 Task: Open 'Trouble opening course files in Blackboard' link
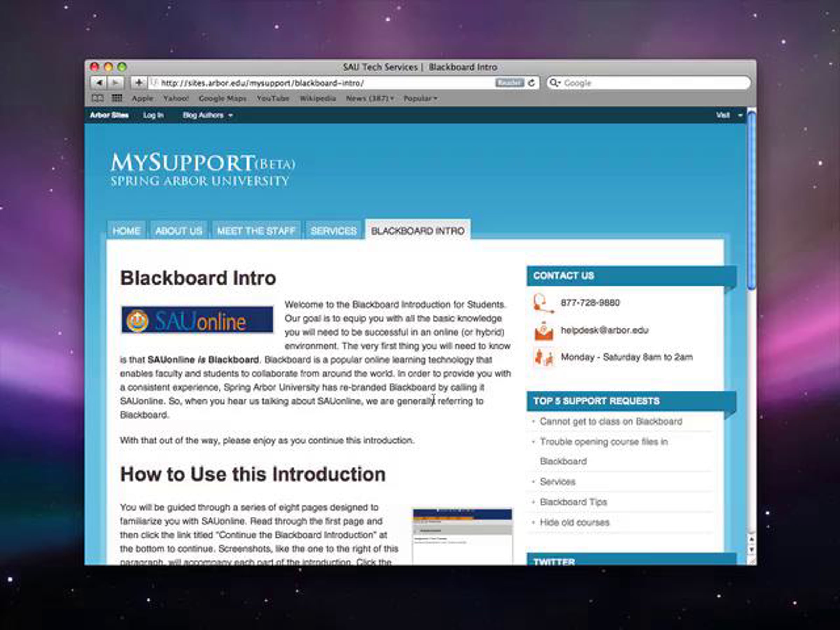coord(604,451)
